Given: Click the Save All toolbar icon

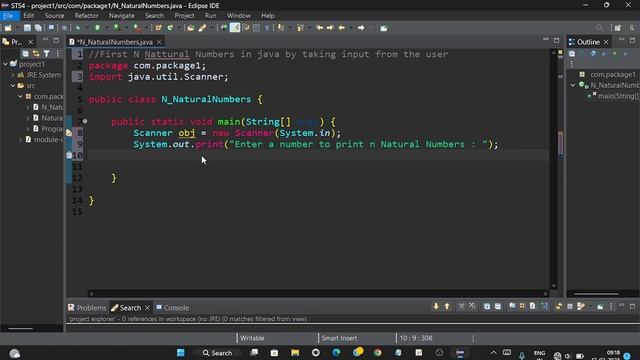Looking at the screenshot, I should tap(38, 28).
